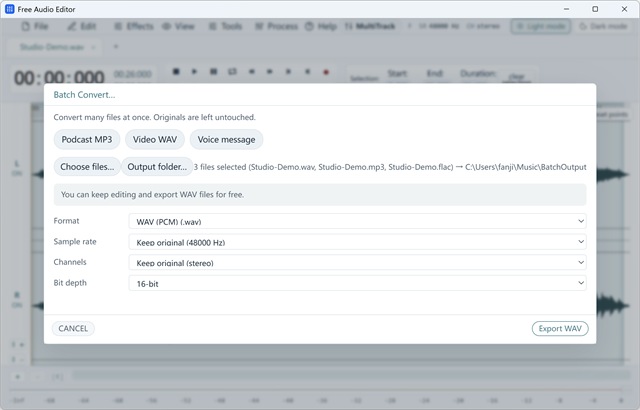Open the Bit depth dropdown showing 16-bit
The height and width of the screenshot is (410, 640).
(358, 283)
